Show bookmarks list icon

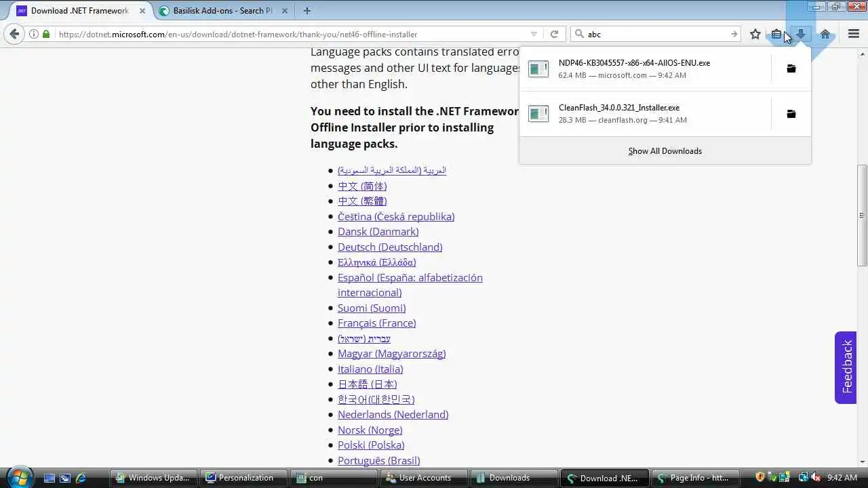(776, 34)
